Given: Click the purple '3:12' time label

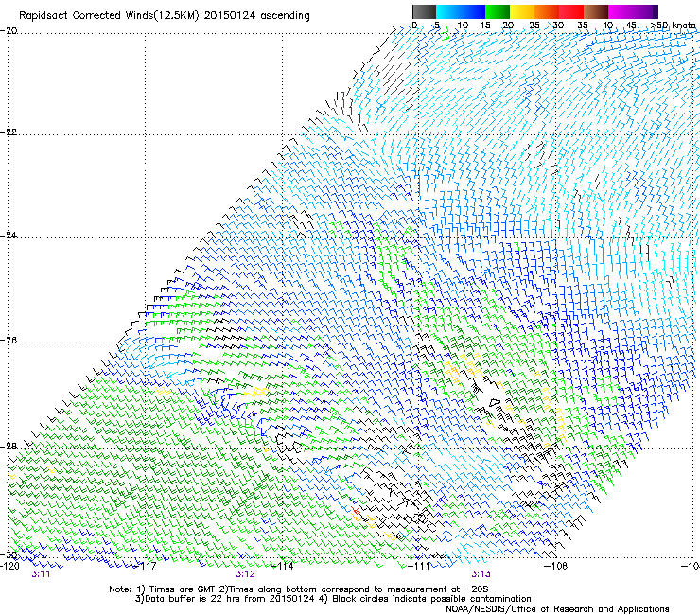Looking at the screenshot, I should tap(246, 574).
